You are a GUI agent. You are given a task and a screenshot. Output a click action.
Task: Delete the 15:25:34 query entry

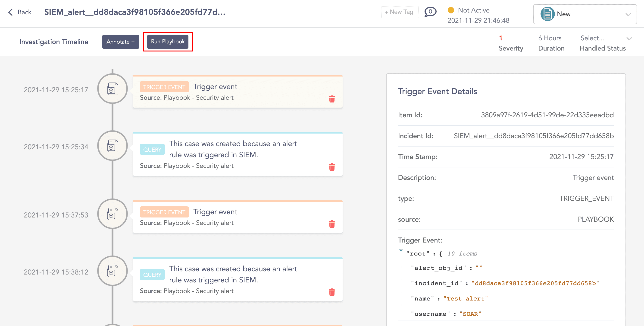point(332,167)
